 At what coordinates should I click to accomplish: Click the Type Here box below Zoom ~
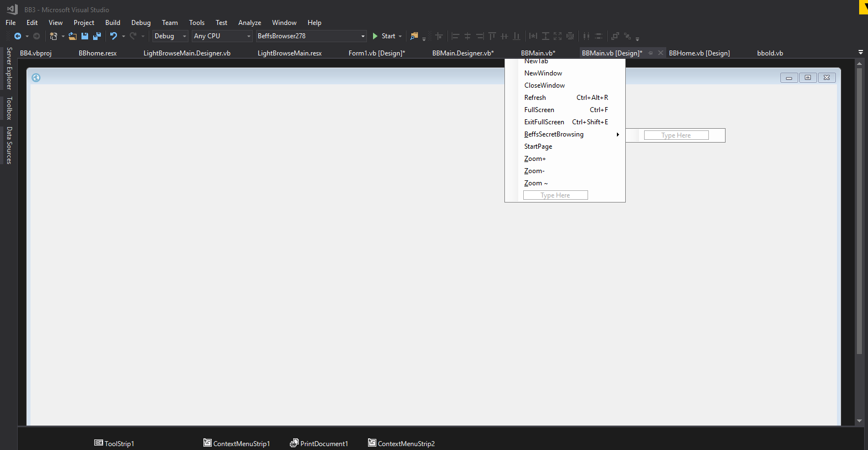pyautogui.click(x=555, y=195)
